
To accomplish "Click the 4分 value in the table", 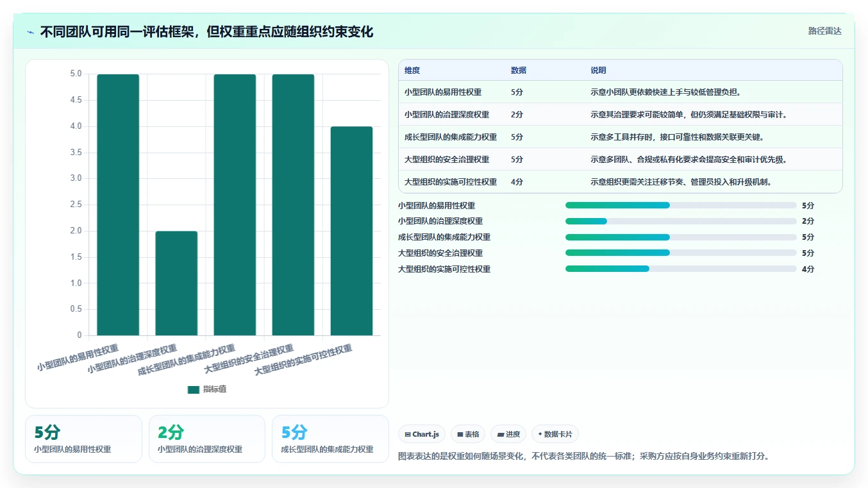I will [x=517, y=182].
